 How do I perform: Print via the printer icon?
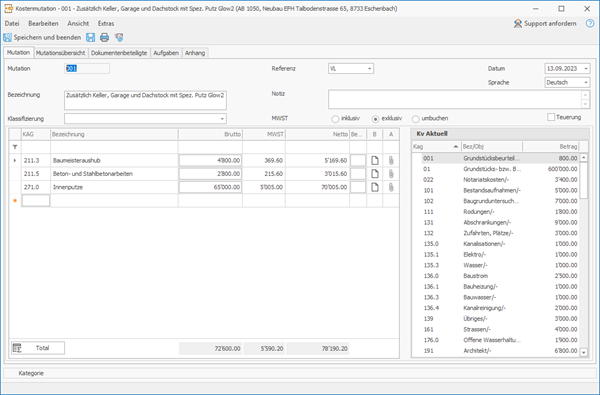click(104, 38)
